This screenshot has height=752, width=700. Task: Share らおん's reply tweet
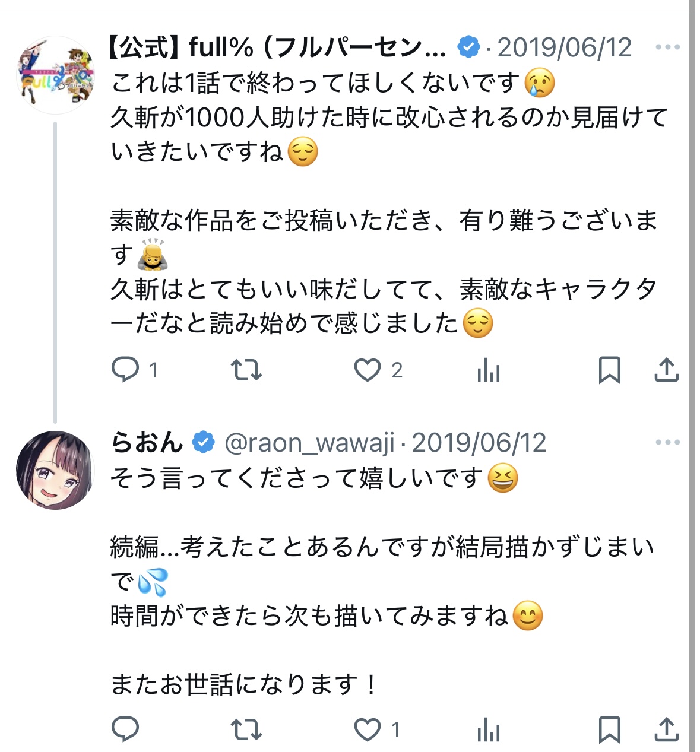pos(666,729)
